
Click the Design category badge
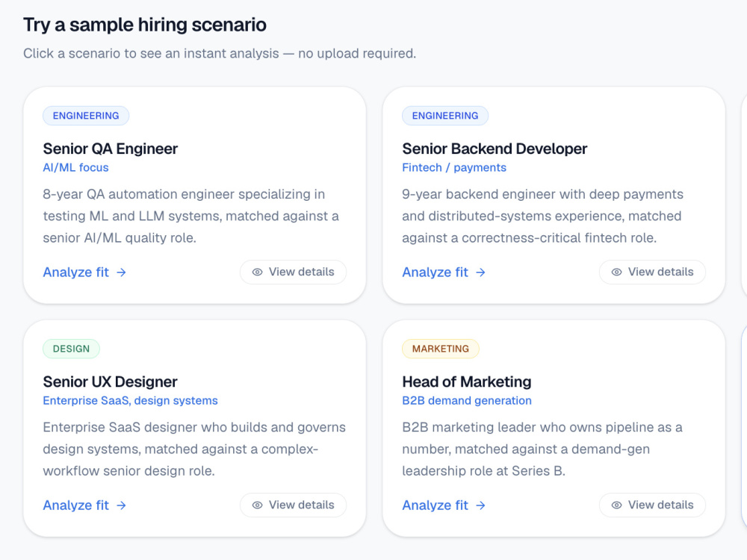tap(71, 349)
